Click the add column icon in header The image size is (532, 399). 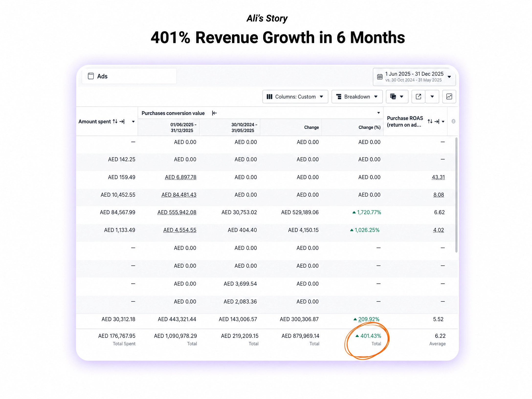tap(453, 121)
